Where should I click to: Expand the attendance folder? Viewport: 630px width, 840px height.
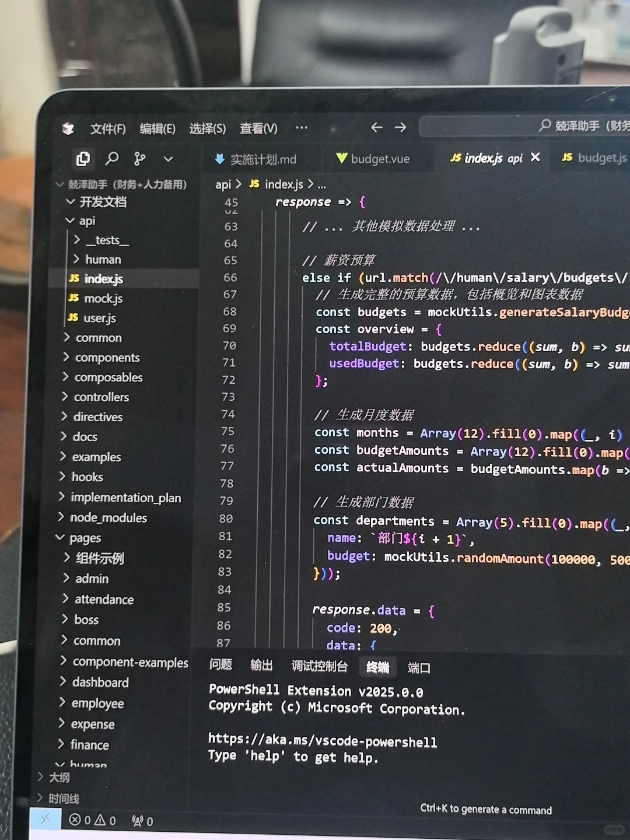point(98,600)
